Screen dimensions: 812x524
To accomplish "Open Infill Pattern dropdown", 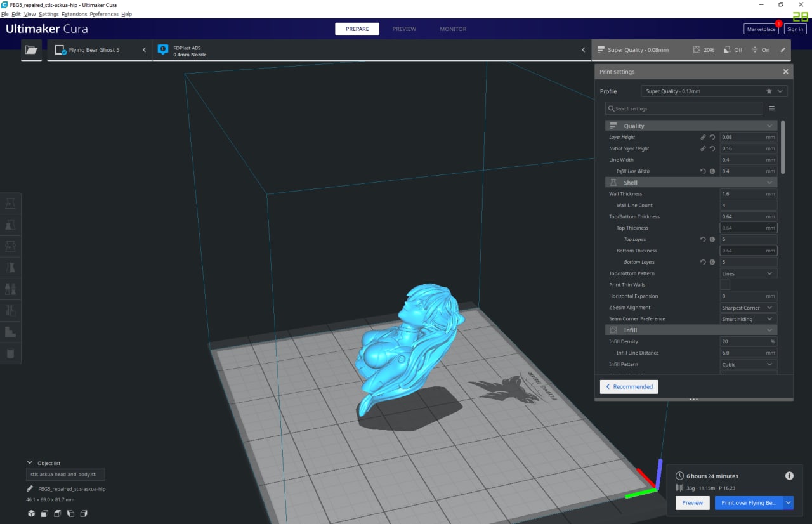I will 749,364.
